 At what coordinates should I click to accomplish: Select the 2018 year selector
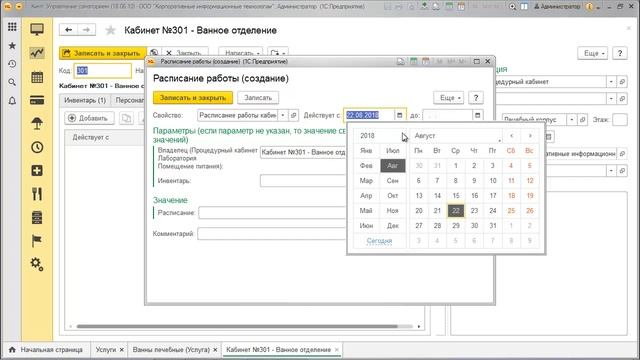click(x=367, y=136)
